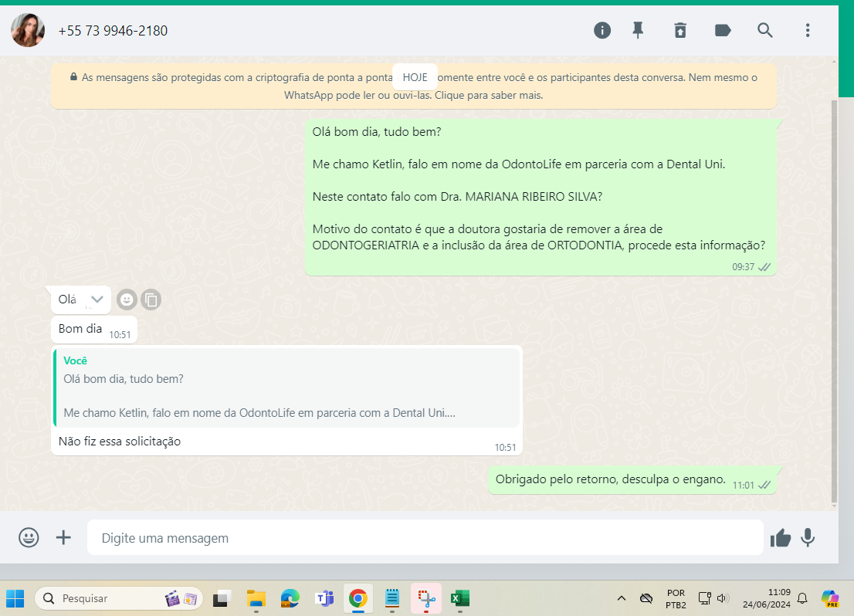Click the Pesquisar taskbar search box

[x=119, y=598]
